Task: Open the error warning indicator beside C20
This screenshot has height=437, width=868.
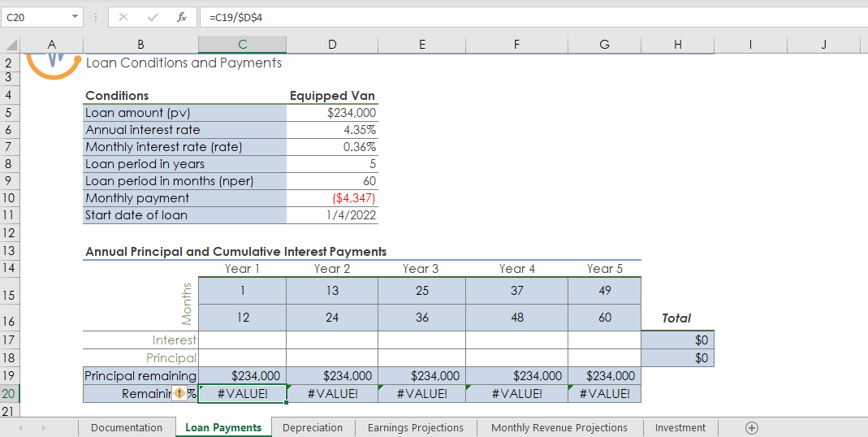Action: (x=180, y=394)
